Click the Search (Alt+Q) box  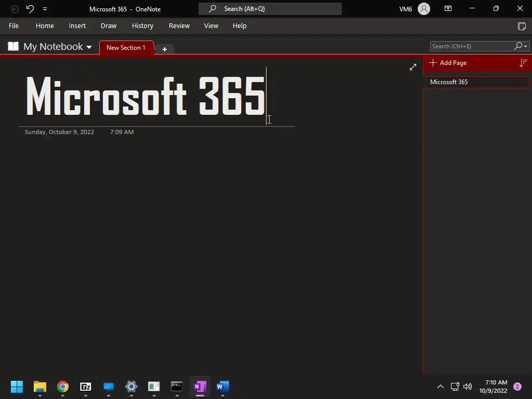[x=270, y=9]
